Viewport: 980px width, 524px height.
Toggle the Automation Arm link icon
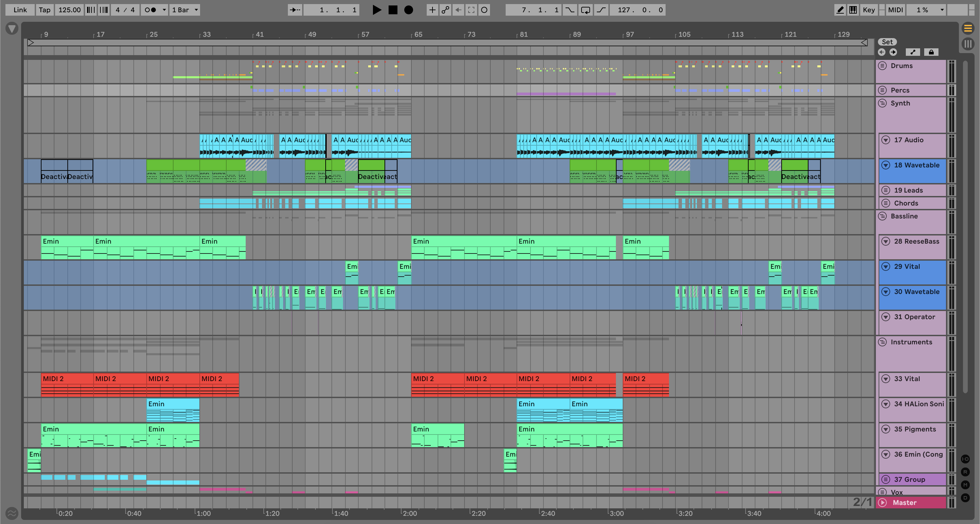pyautogui.click(x=445, y=10)
